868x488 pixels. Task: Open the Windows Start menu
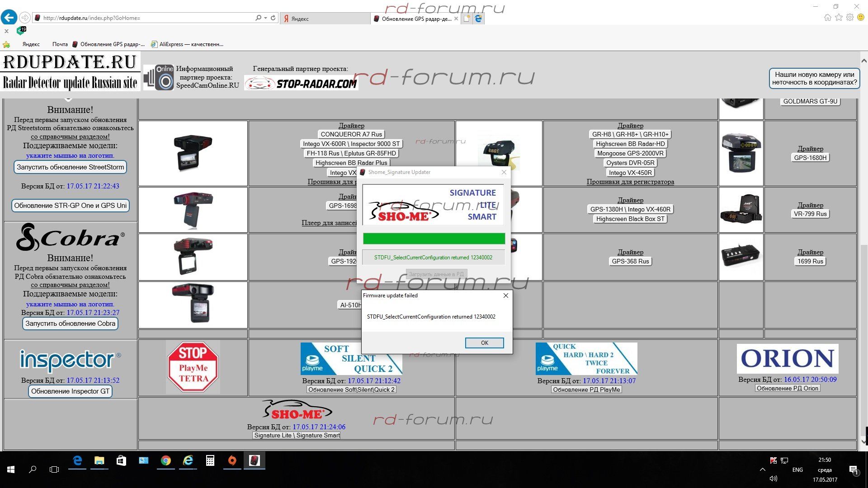(11, 470)
